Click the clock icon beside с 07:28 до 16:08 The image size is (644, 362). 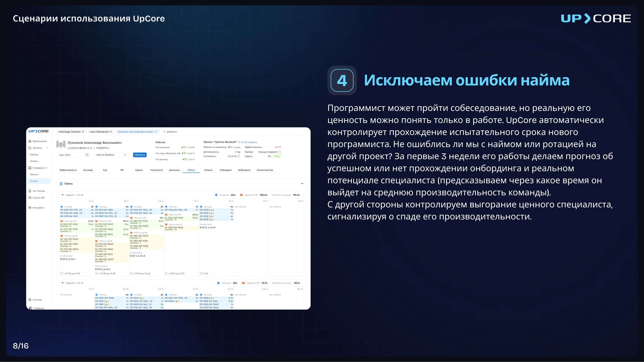[x=97, y=274]
